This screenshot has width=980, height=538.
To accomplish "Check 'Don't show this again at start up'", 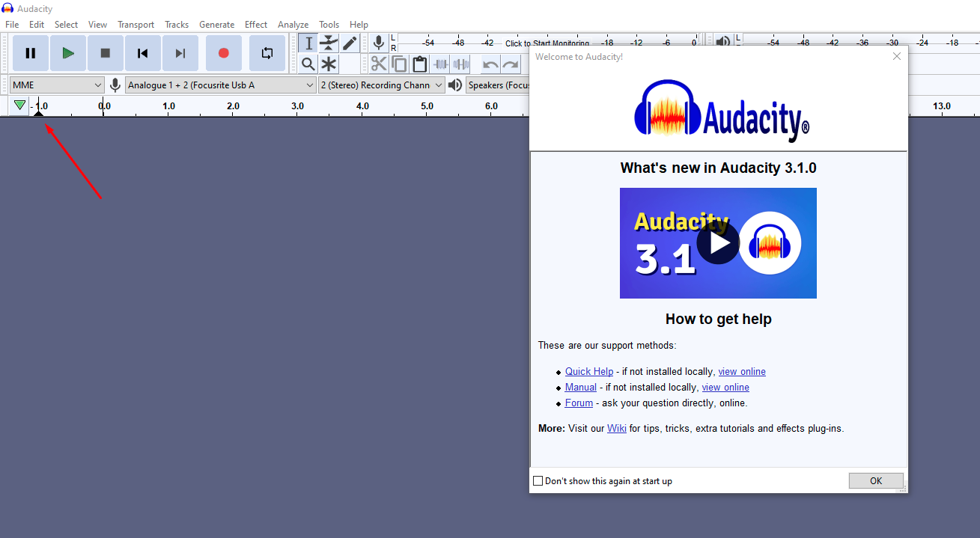I will click(538, 481).
